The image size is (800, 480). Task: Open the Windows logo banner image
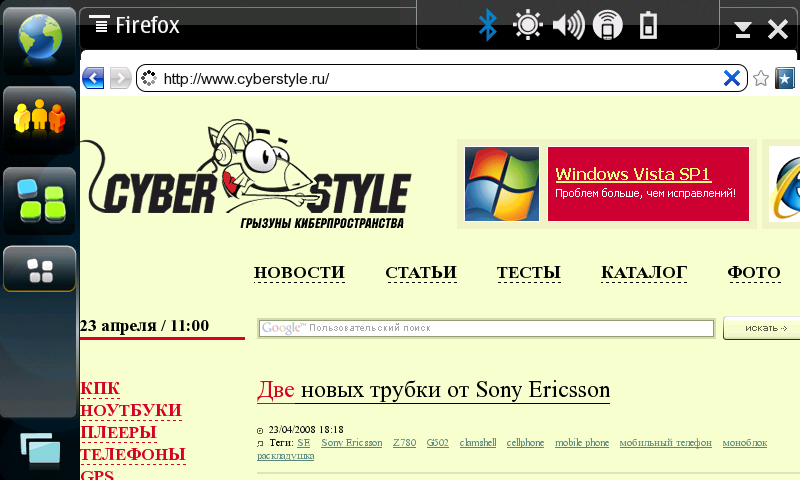click(502, 184)
